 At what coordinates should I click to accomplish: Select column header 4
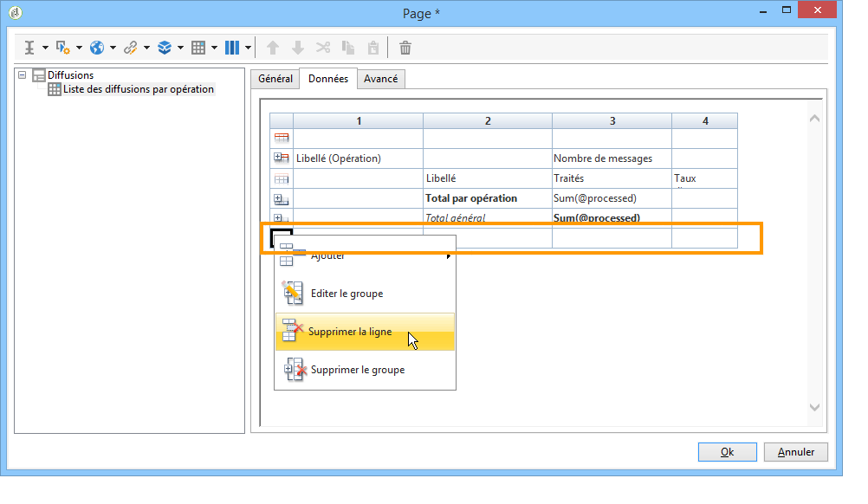[705, 120]
